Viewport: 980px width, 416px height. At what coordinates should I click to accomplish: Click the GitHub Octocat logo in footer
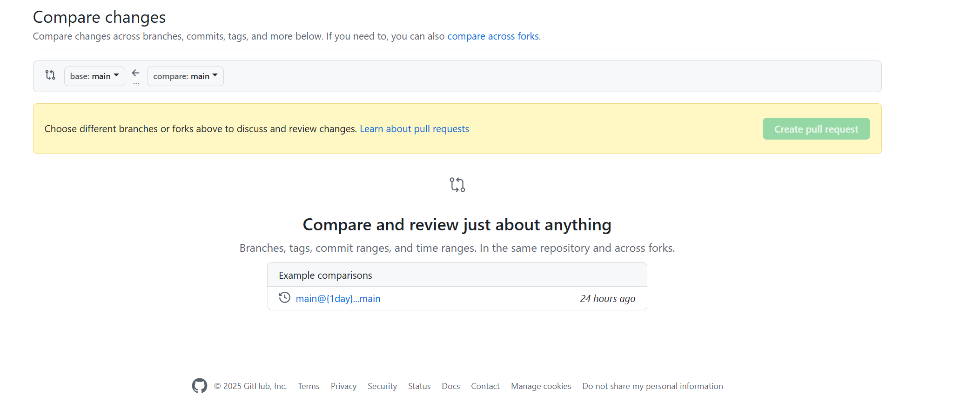[200, 386]
